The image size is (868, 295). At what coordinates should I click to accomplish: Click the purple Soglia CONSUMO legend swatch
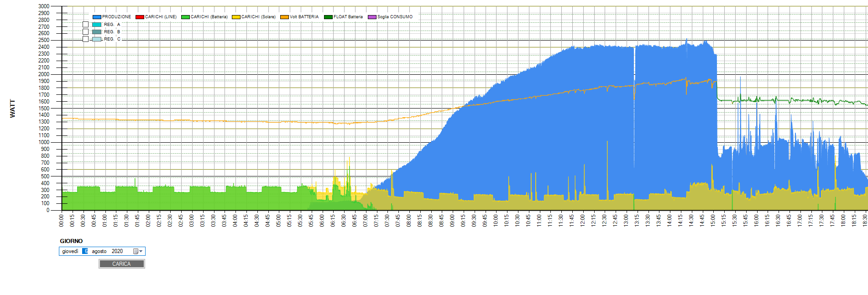(372, 17)
